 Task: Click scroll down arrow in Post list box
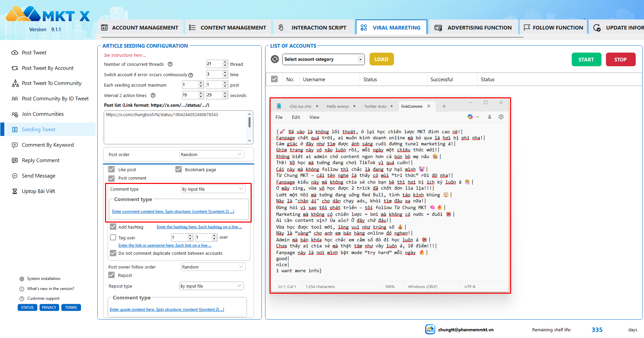tap(249, 141)
